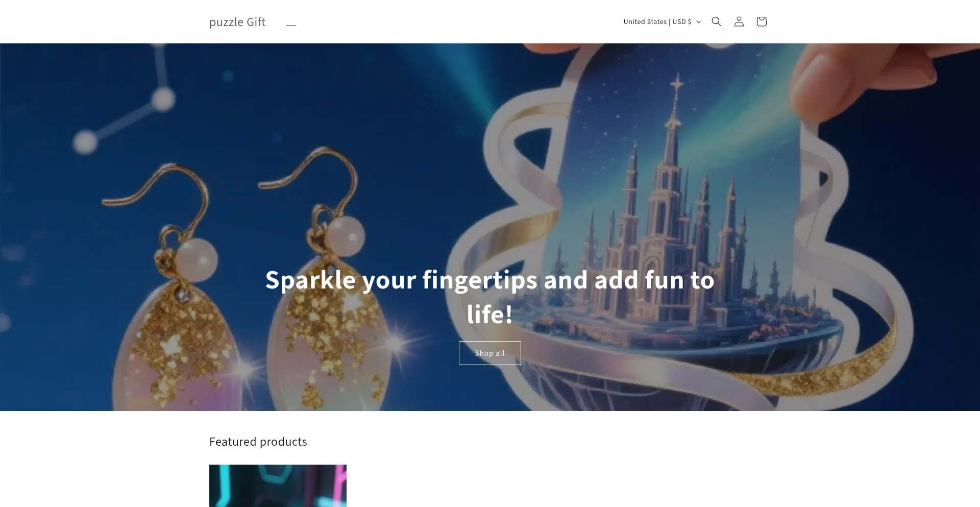Click the puzzle Gift store logo
Viewport: 980px width, 507px height.
(x=237, y=22)
